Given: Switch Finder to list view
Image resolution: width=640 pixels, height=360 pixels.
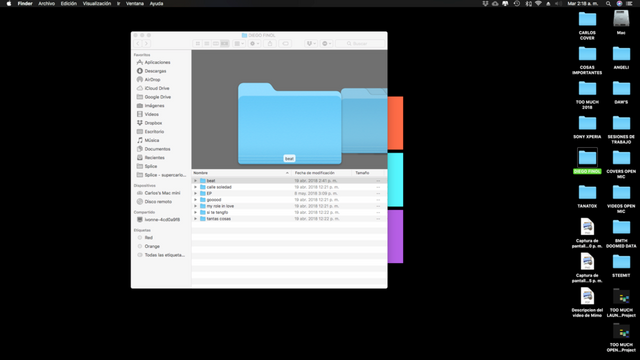Looking at the screenshot, I should (207, 44).
